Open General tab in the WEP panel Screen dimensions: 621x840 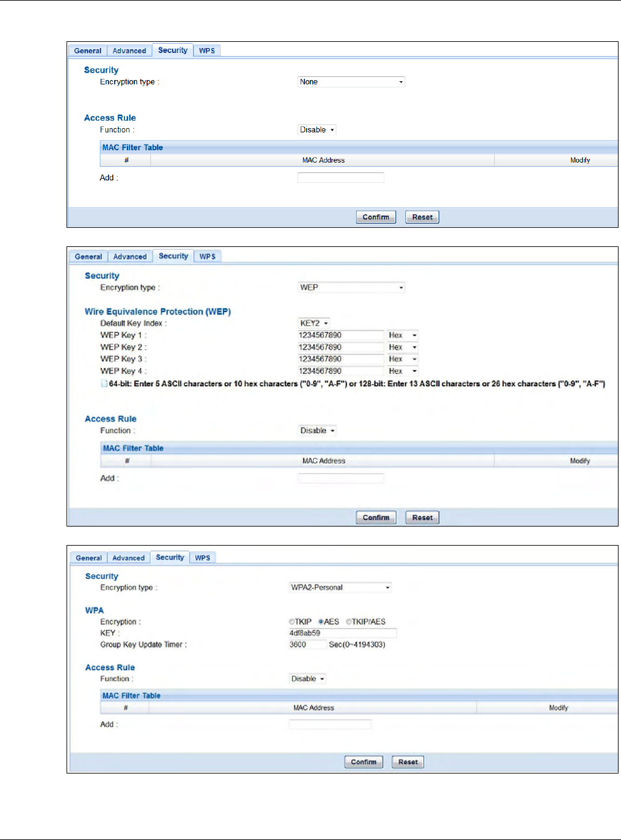[x=88, y=257]
